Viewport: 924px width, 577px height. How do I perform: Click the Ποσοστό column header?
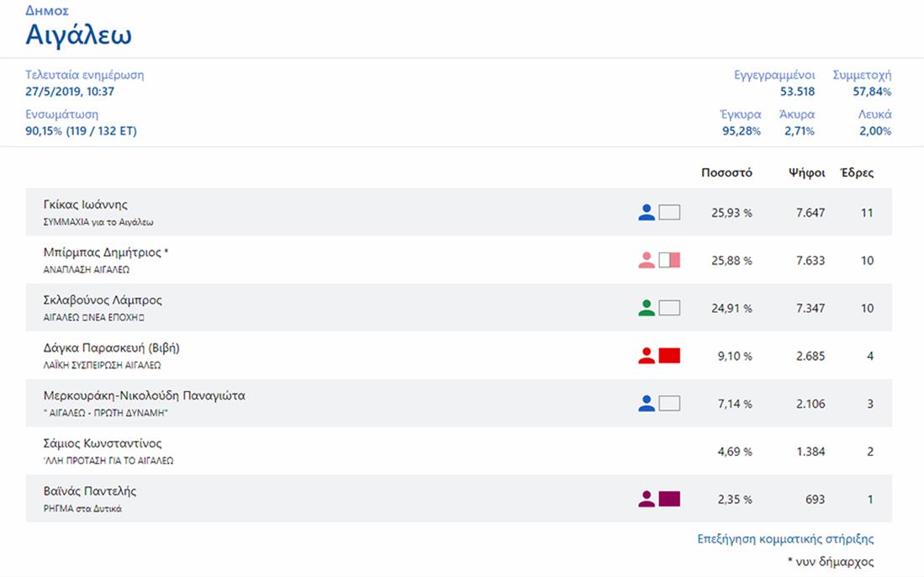[x=726, y=173]
